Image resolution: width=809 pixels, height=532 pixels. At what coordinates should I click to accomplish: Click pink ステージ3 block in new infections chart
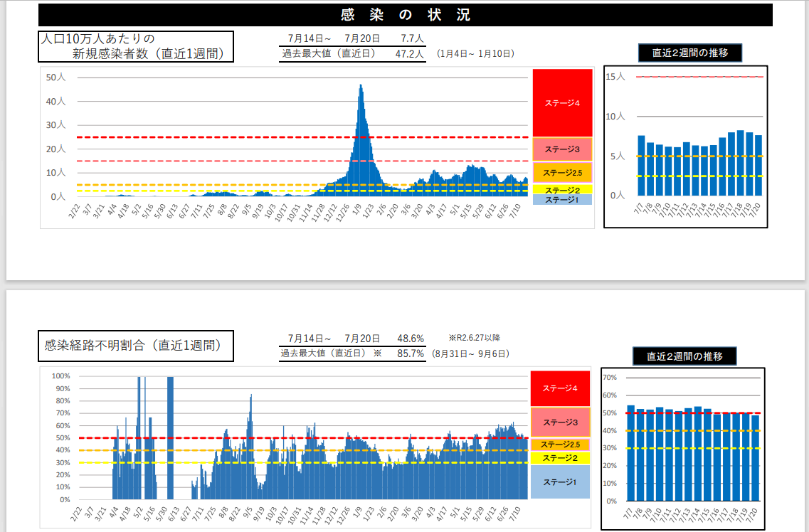(562, 149)
